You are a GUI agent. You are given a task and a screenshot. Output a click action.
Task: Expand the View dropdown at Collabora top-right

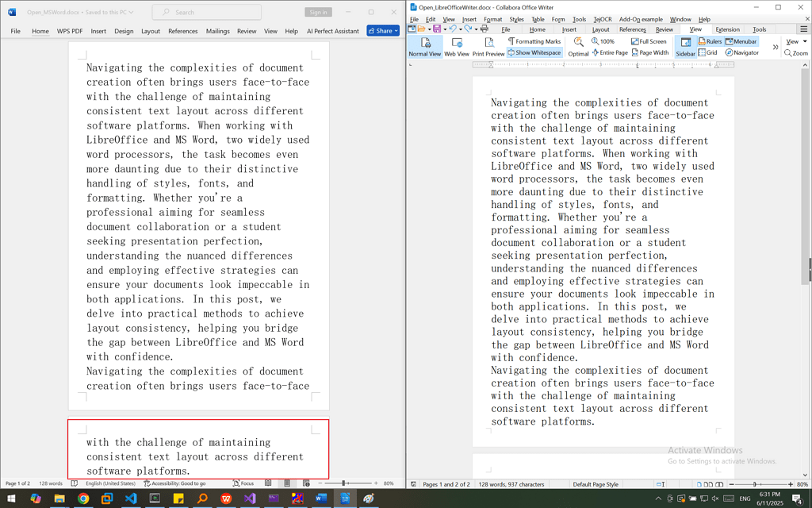(x=794, y=40)
